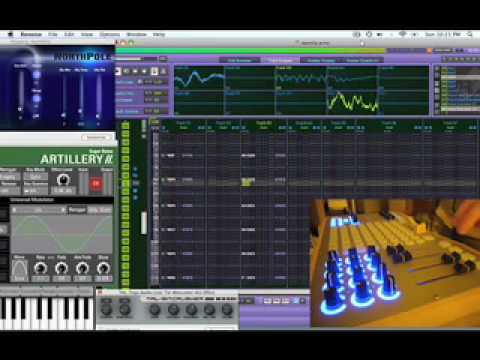Open the Window menu
Screen dimensions: 480x360
(136, 34)
